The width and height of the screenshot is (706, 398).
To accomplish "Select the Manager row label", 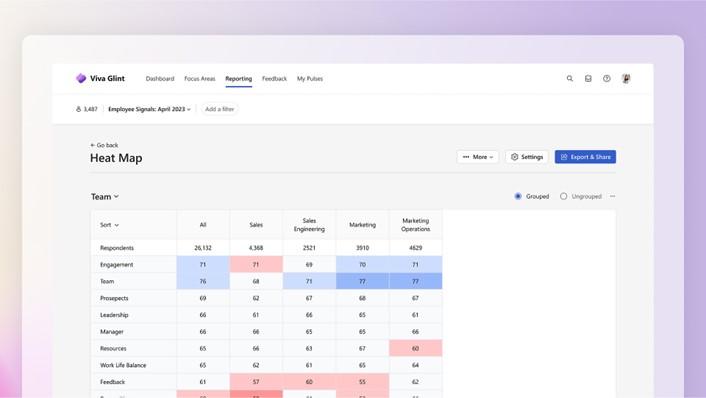I will (x=112, y=332).
